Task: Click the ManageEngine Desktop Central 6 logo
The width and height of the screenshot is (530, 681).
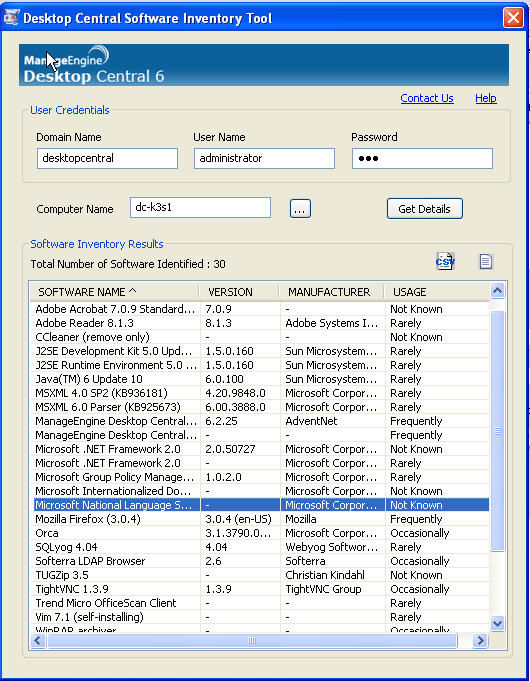Action: coord(94,65)
